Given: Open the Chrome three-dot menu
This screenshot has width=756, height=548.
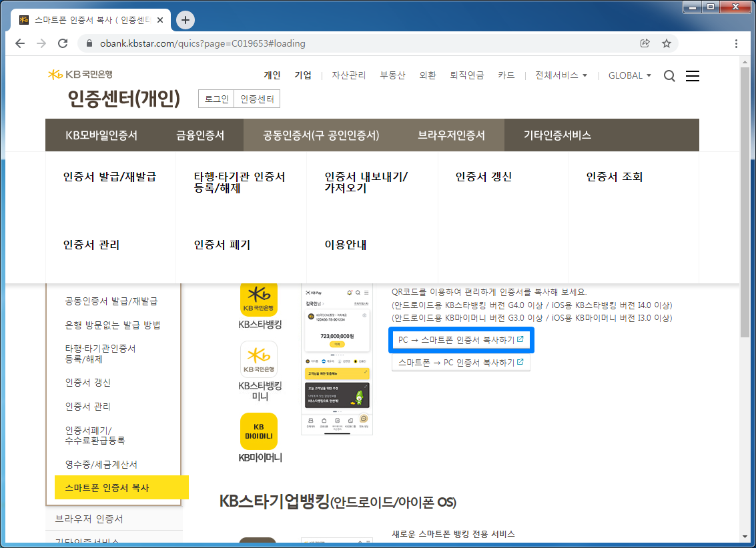Looking at the screenshot, I should point(736,43).
